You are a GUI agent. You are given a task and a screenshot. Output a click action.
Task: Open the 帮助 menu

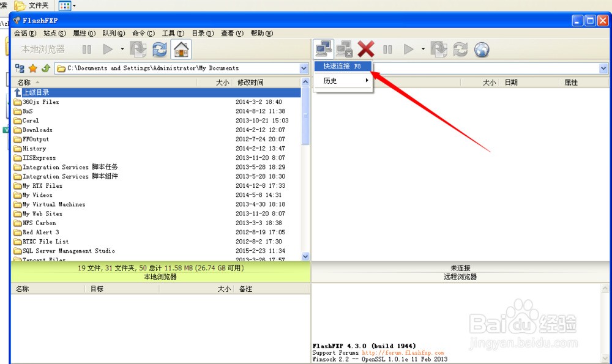click(x=261, y=33)
